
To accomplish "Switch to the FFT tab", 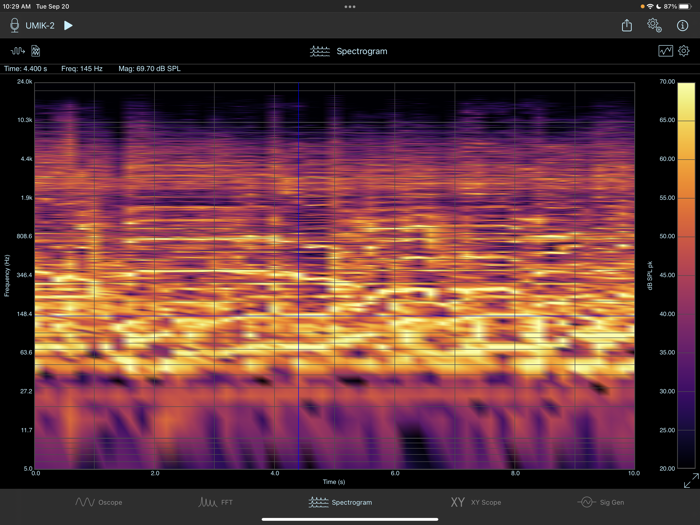I will (x=216, y=502).
